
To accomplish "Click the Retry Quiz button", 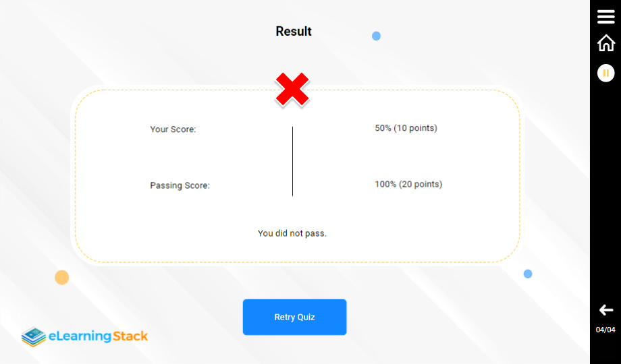I will pyautogui.click(x=294, y=317).
